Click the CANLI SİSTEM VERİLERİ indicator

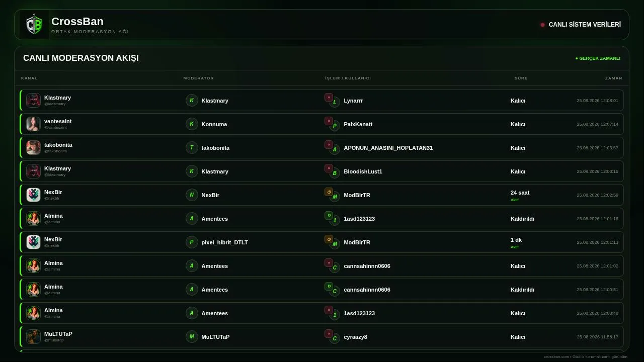pos(581,25)
